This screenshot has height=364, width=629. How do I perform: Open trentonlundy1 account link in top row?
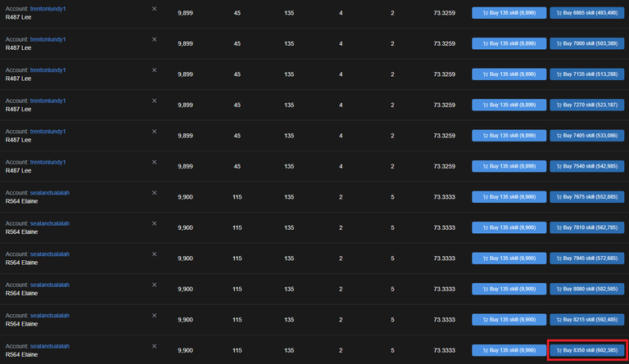(x=48, y=9)
